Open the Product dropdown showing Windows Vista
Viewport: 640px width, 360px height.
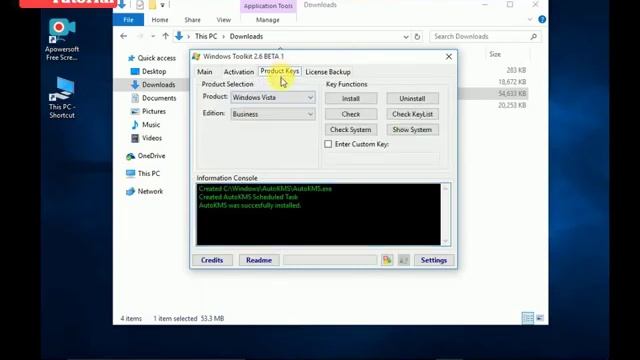pos(273,98)
